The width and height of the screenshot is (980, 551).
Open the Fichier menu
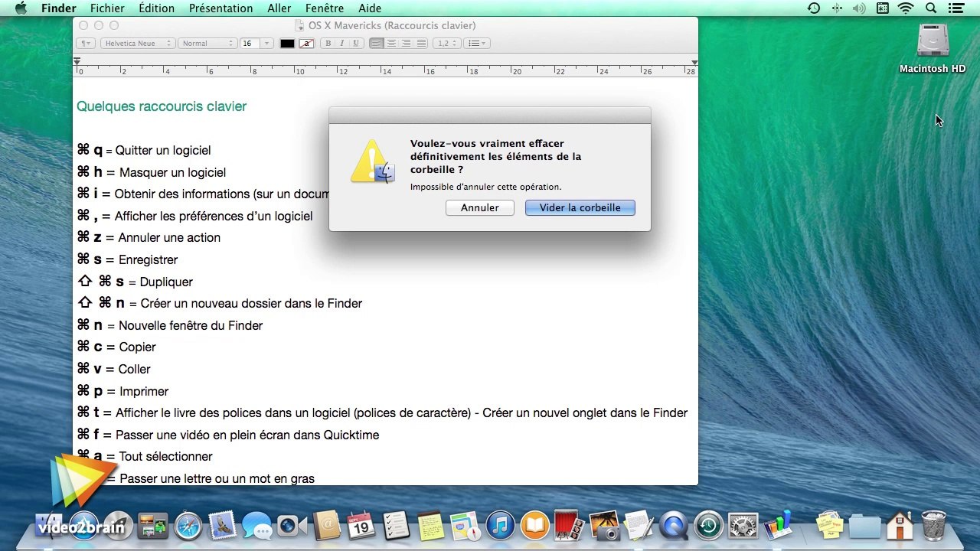coord(107,8)
